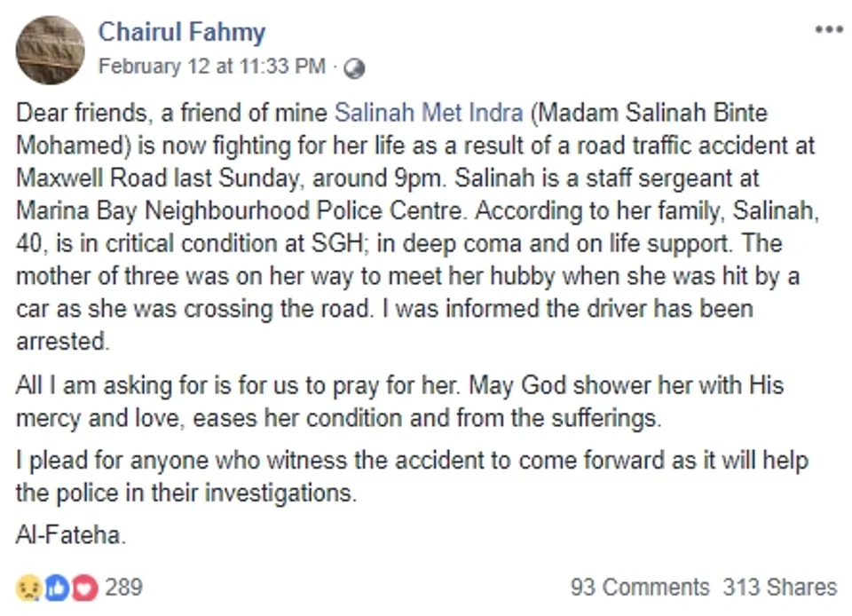The height and width of the screenshot is (616, 852).
Task: Click the Public globe privacy icon
Action: pyautogui.click(x=355, y=67)
